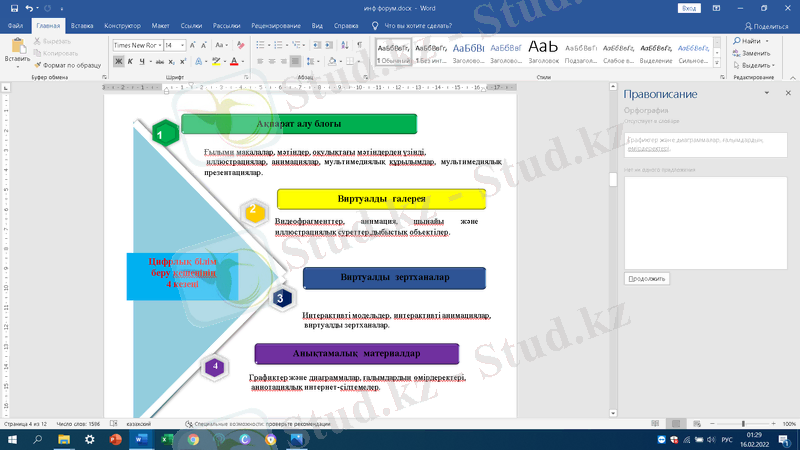The image size is (800, 450).
Task: Increase the font size with grow icon
Action: (x=193, y=45)
